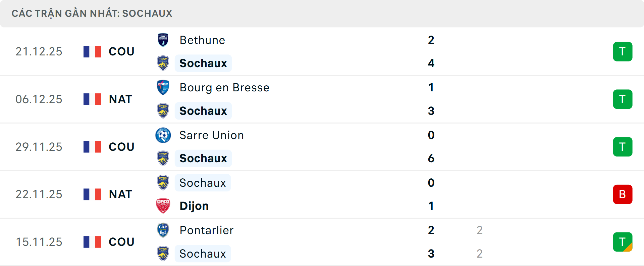Open the Dijon DFCO club crest
The image size is (644, 266).
[x=163, y=206]
